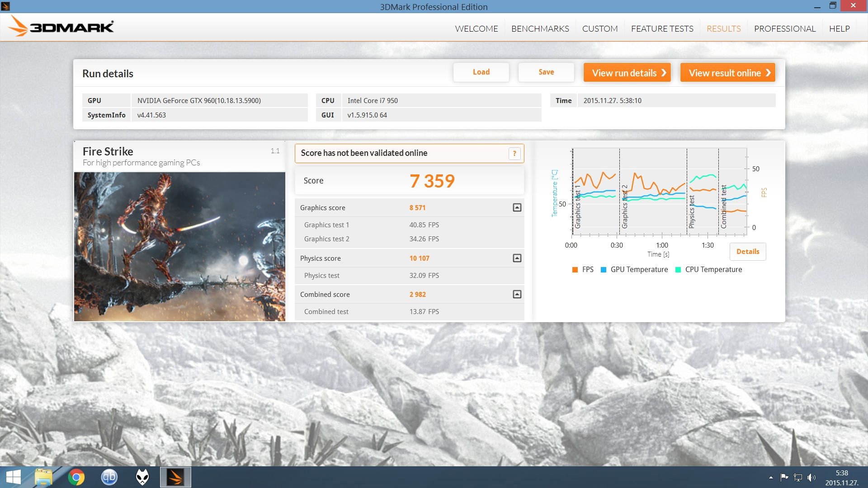
Task: Open File Explorer from the taskbar
Action: point(44,477)
